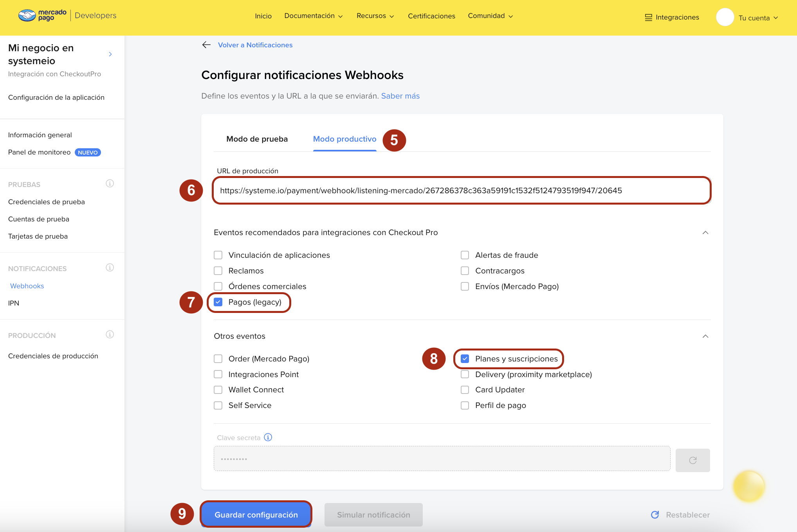Viewport: 797px width, 532px height.
Task: Toggle the Card Updater checkbox
Action: [x=465, y=390]
